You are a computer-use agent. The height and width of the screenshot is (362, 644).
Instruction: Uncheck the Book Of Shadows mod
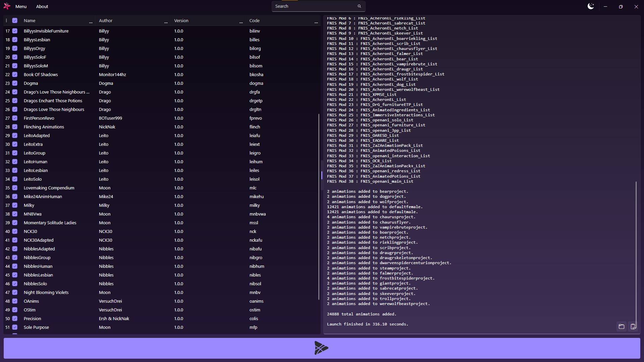tap(15, 74)
